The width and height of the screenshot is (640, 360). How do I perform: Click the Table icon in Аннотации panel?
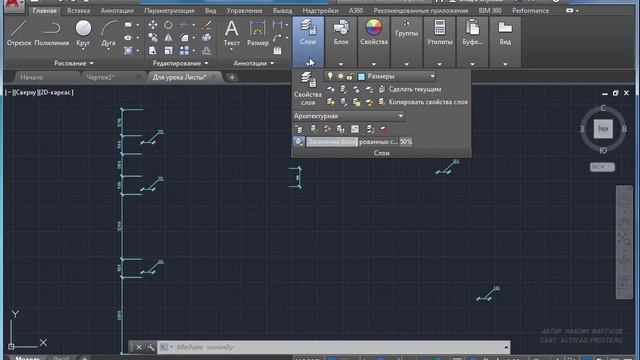click(278, 51)
